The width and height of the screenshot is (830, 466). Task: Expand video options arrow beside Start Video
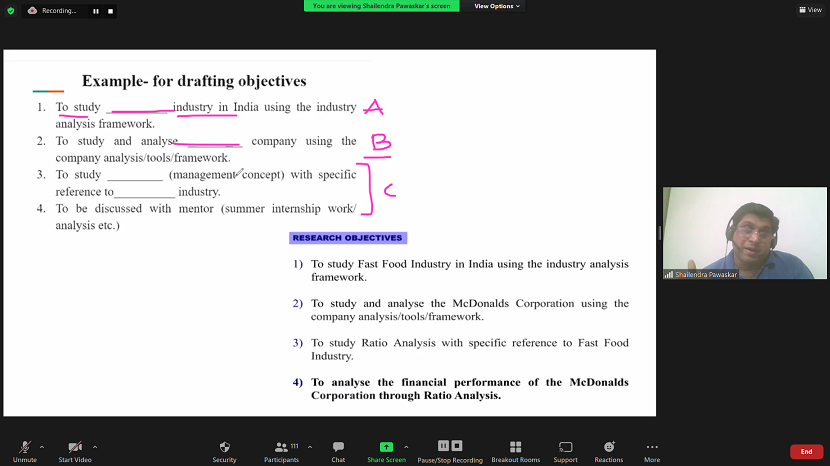point(95,447)
